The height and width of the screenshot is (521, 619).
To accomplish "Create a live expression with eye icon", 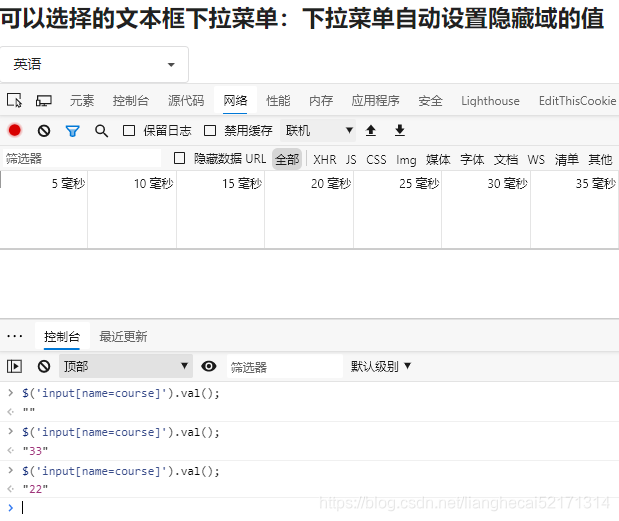I will tap(208, 366).
